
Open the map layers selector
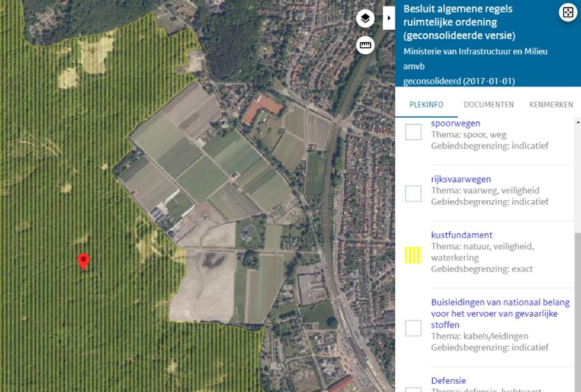(365, 18)
